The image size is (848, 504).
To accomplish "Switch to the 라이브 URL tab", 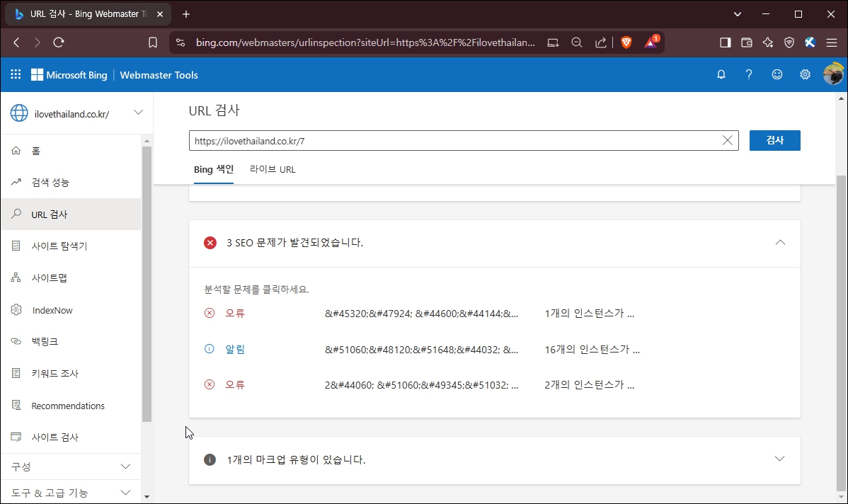I will click(x=273, y=169).
